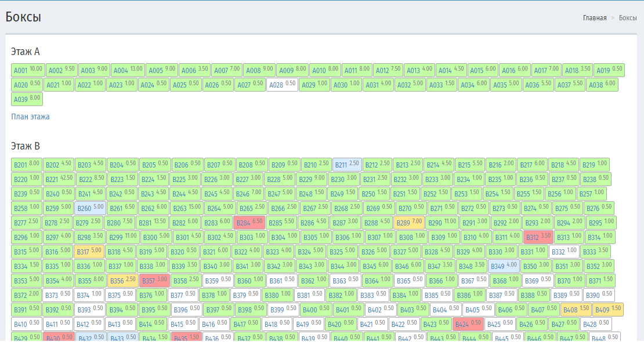Select box B281 with area 13.50
Screen dimensions: 644x342
[152, 223]
